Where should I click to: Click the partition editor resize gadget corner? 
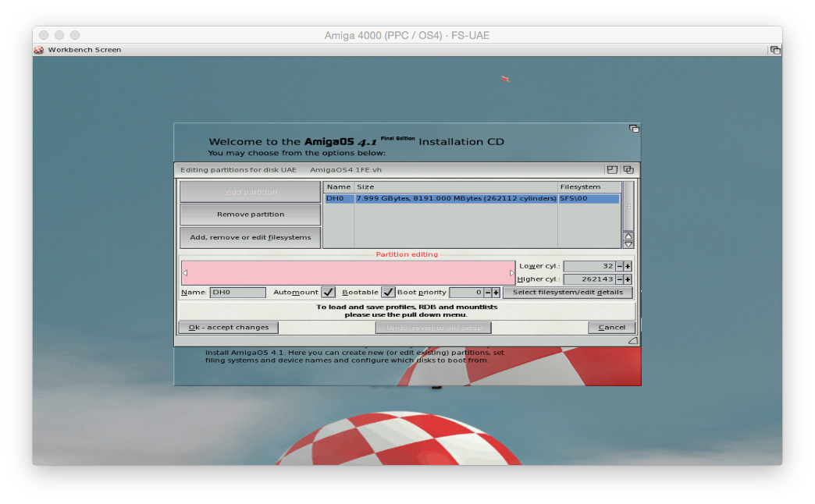pyautogui.click(x=632, y=341)
